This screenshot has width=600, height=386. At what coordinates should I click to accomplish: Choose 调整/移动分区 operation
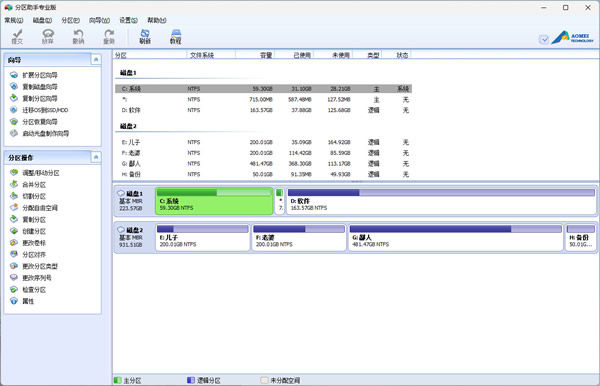pyautogui.click(x=35, y=173)
